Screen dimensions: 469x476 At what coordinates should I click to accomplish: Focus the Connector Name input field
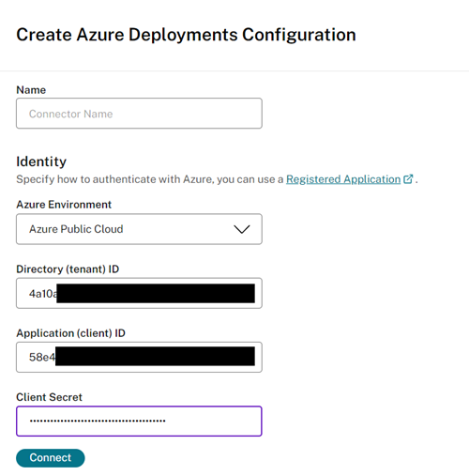[x=139, y=114]
